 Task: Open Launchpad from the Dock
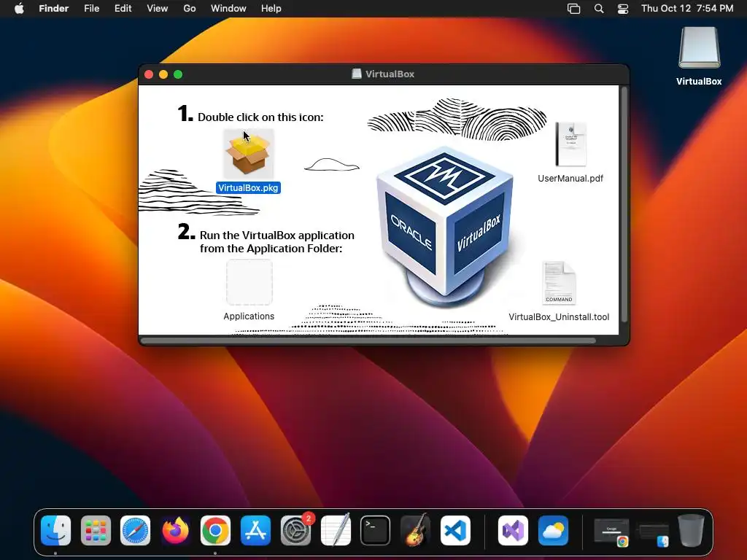pos(96,531)
